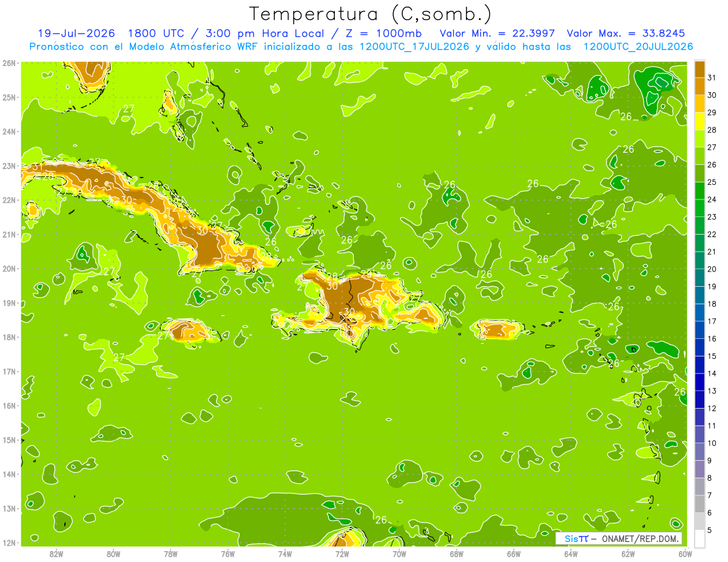This screenshot has height=562, width=728.
Task: Pick the blue legend swatch between 15 and 16
Action: pos(699,347)
